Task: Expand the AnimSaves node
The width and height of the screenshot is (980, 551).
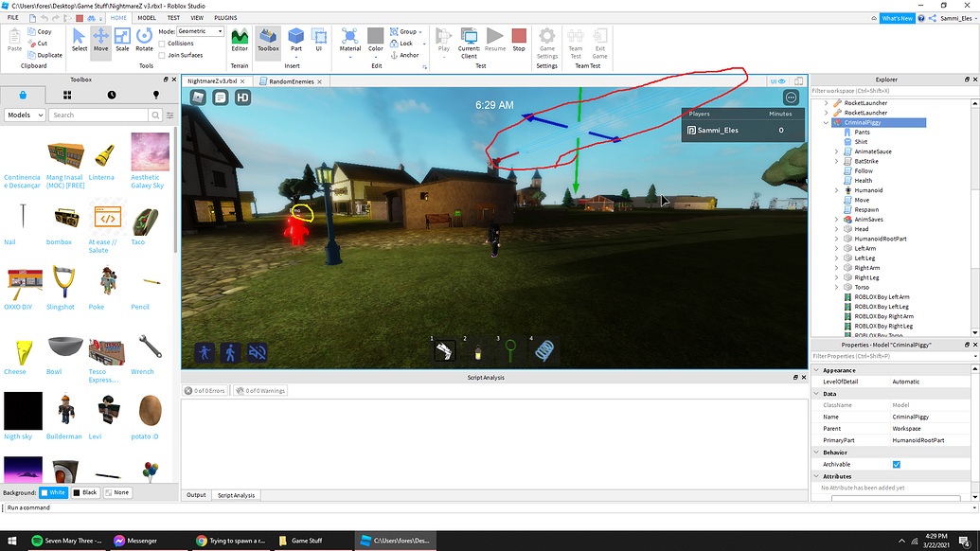Action: [x=837, y=220]
